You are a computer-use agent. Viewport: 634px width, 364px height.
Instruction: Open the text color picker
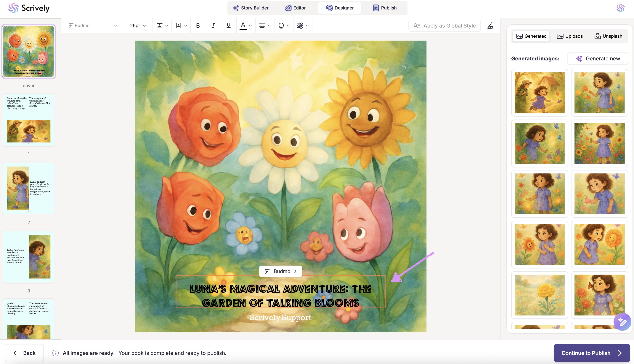coord(245,25)
